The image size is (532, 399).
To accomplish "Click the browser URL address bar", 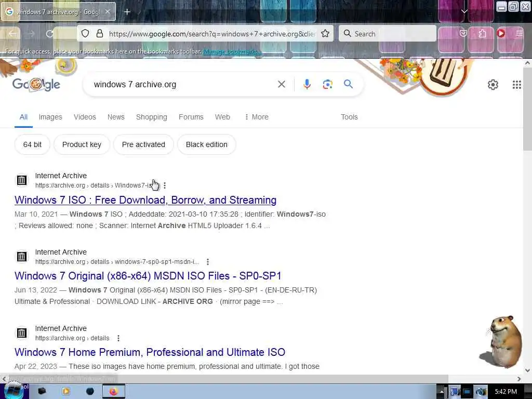I will click(x=212, y=34).
